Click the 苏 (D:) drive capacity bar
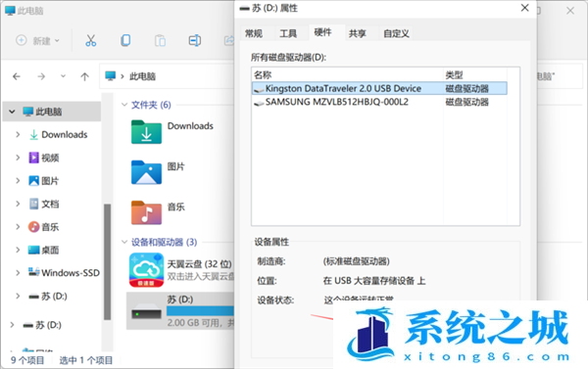The width and height of the screenshot is (588, 369). 200,311
